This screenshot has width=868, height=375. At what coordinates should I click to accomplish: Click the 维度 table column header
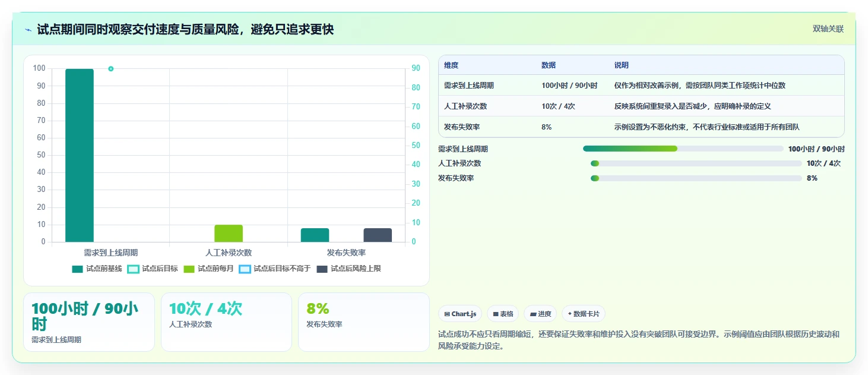pyautogui.click(x=451, y=65)
